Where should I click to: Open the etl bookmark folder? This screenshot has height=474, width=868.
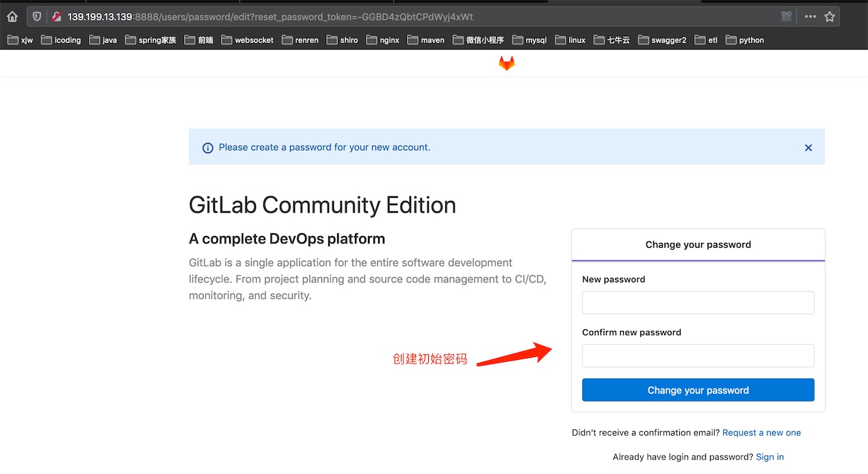(707, 40)
